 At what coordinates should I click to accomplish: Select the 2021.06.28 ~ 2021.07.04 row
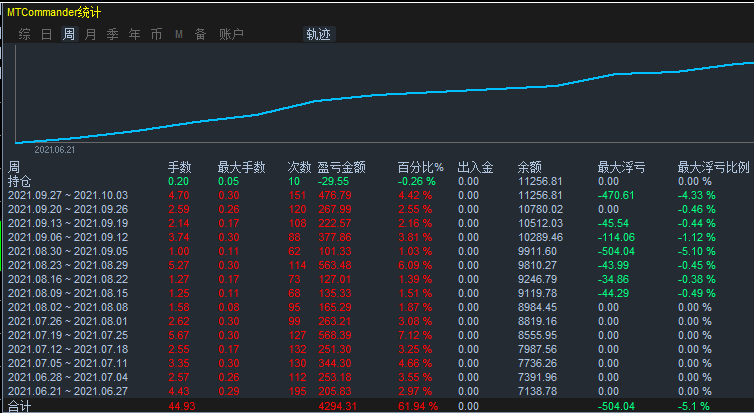click(377, 377)
